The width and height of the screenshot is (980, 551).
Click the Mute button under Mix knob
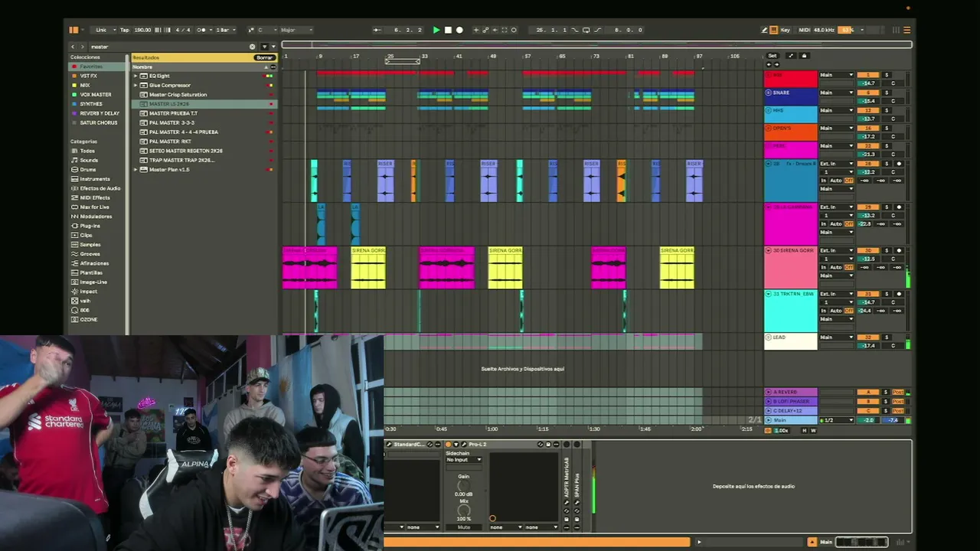pyautogui.click(x=464, y=527)
